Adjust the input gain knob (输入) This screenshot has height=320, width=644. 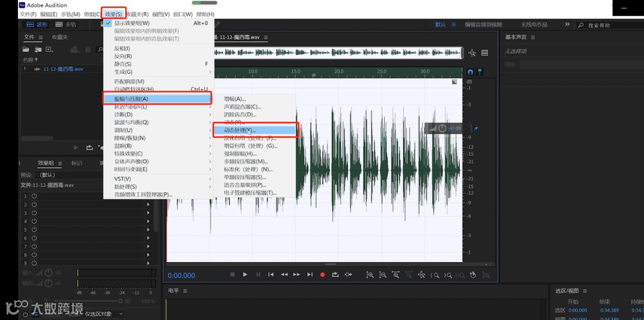point(48,273)
